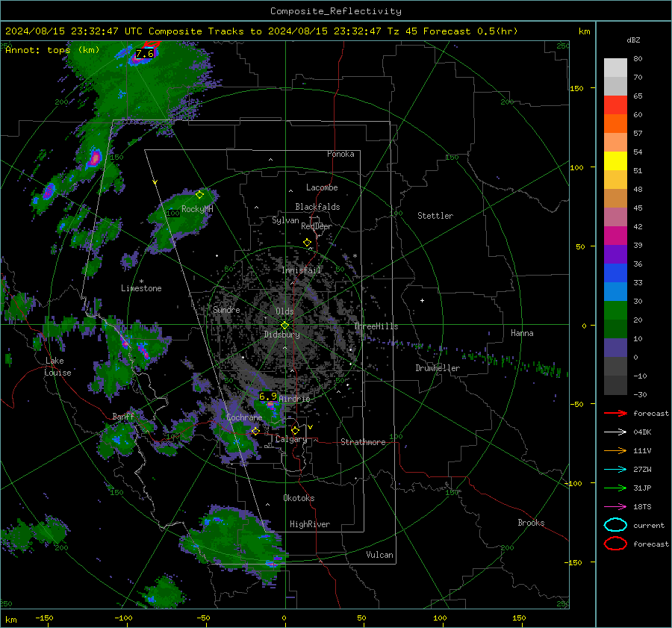Screen dimensions: 672x628
Task: Click the Airdrie city label
Action: click(x=294, y=399)
